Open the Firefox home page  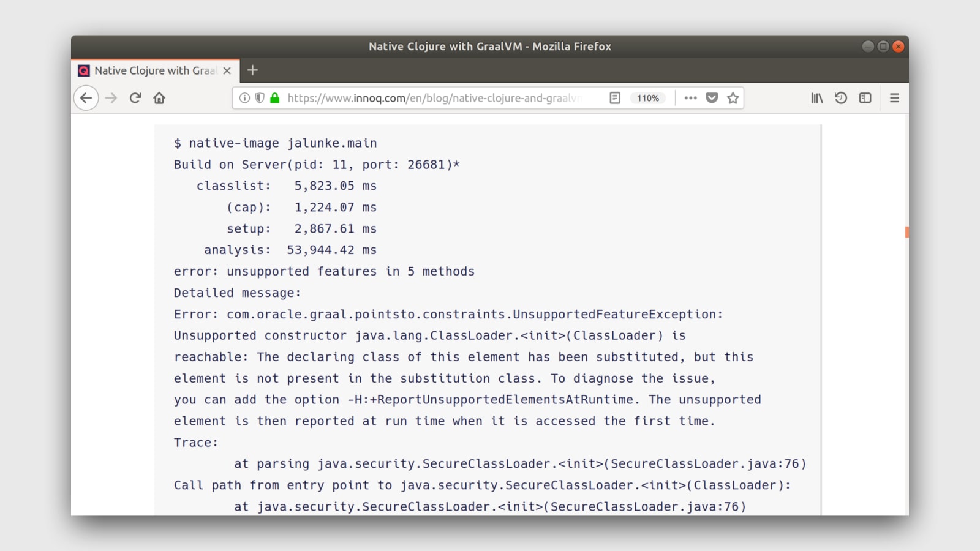159,98
